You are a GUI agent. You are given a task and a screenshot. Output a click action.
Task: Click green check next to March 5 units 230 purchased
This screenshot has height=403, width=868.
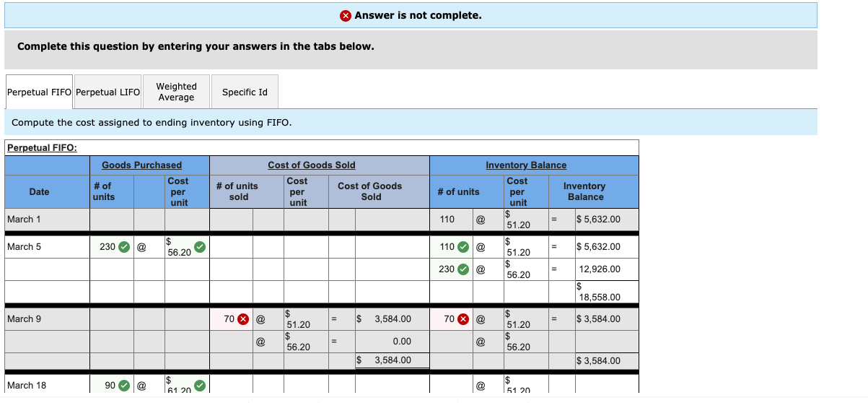[x=124, y=247]
